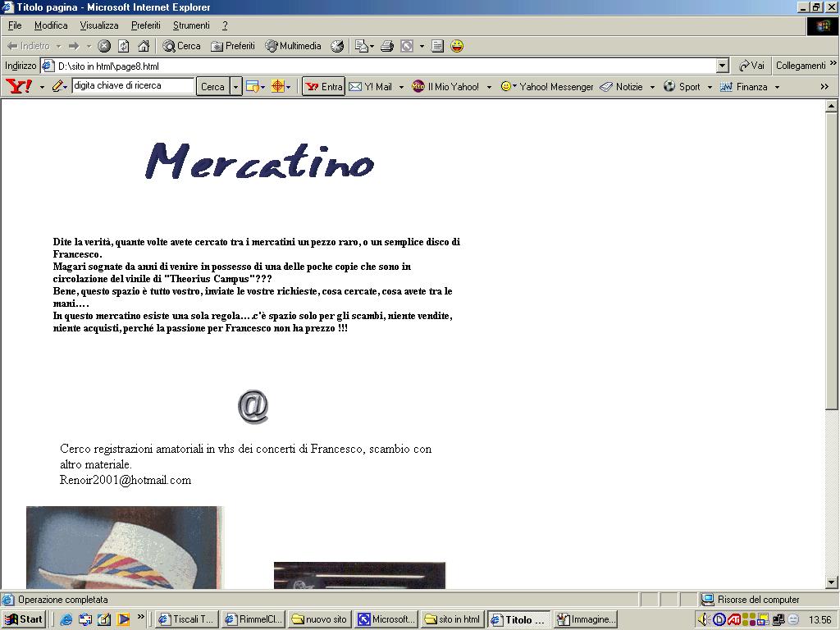Go to the Home page icon
The width and height of the screenshot is (840, 630).
pos(144,46)
